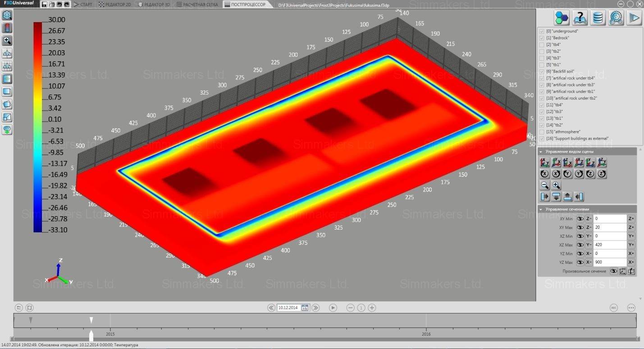This screenshot has height=349, width=644.
Task: Toggle the [6] "Backfill soil" checkbox
Action: (542, 71)
